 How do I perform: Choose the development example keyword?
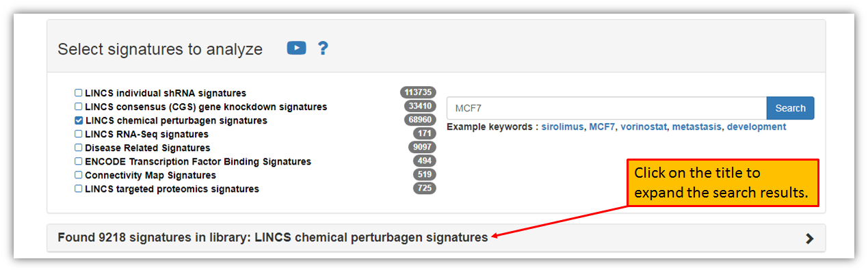click(757, 127)
